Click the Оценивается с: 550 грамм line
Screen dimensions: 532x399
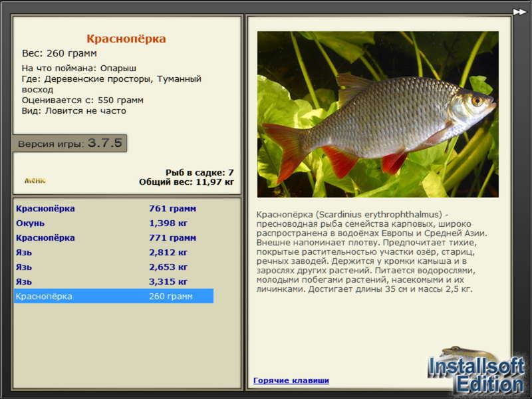[82, 100]
